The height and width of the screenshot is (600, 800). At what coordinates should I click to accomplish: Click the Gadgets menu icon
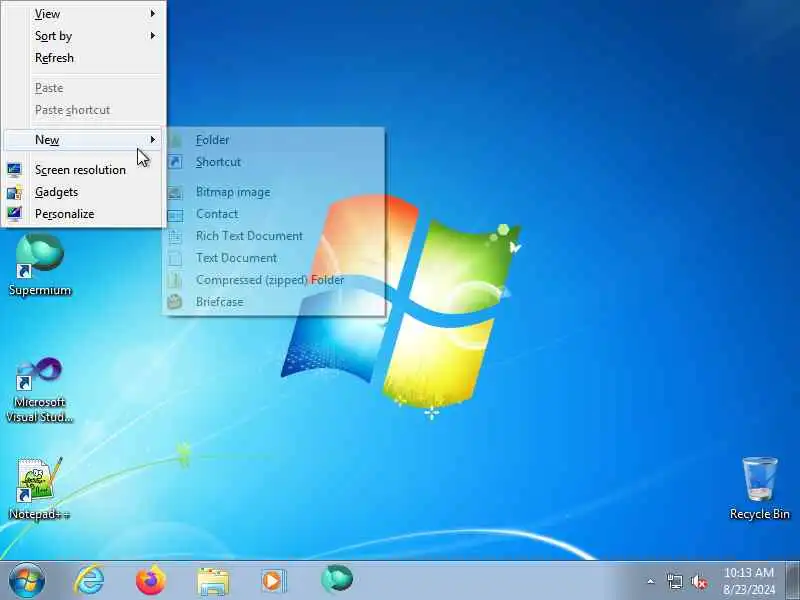(14, 192)
